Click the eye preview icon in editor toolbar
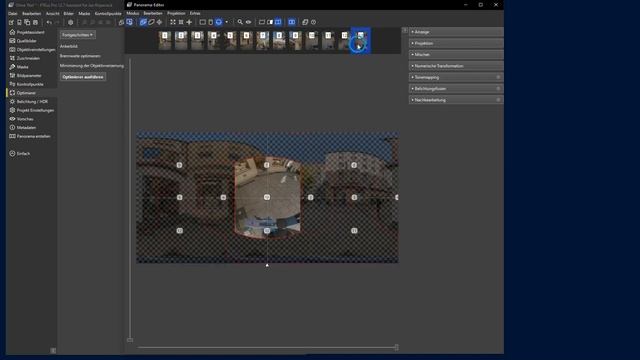Image resolution: width=640 pixels, height=360 pixels. pos(248,22)
